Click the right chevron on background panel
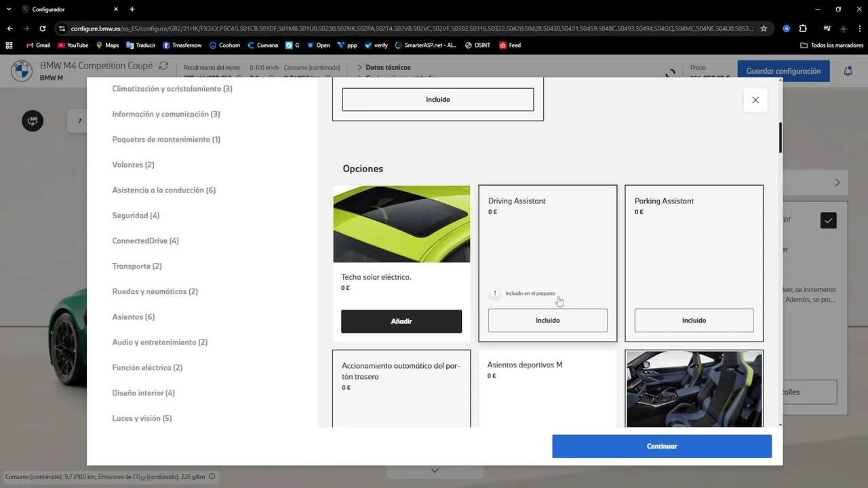 (837, 182)
